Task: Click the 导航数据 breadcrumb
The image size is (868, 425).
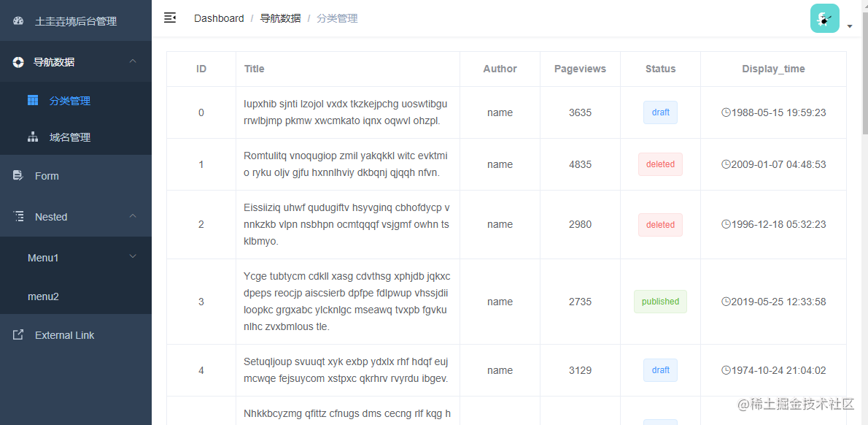Action: [x=281, y=18]
